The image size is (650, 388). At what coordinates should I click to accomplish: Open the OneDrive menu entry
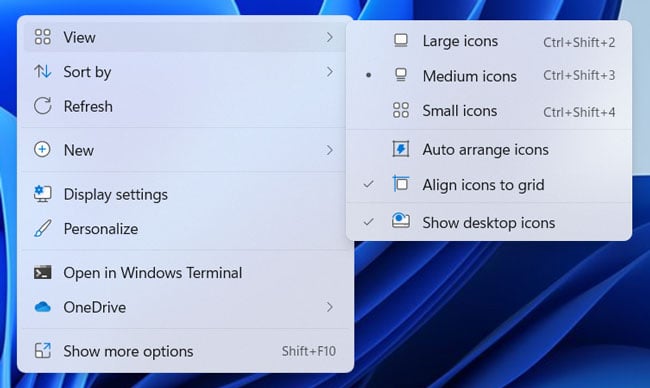pyautogui.click(x=185, y=307)
